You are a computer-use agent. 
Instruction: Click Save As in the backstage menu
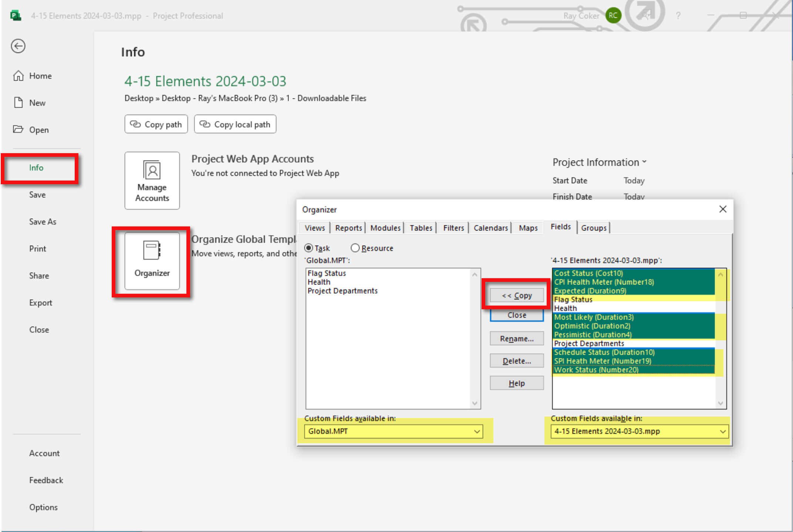[43, 222]
